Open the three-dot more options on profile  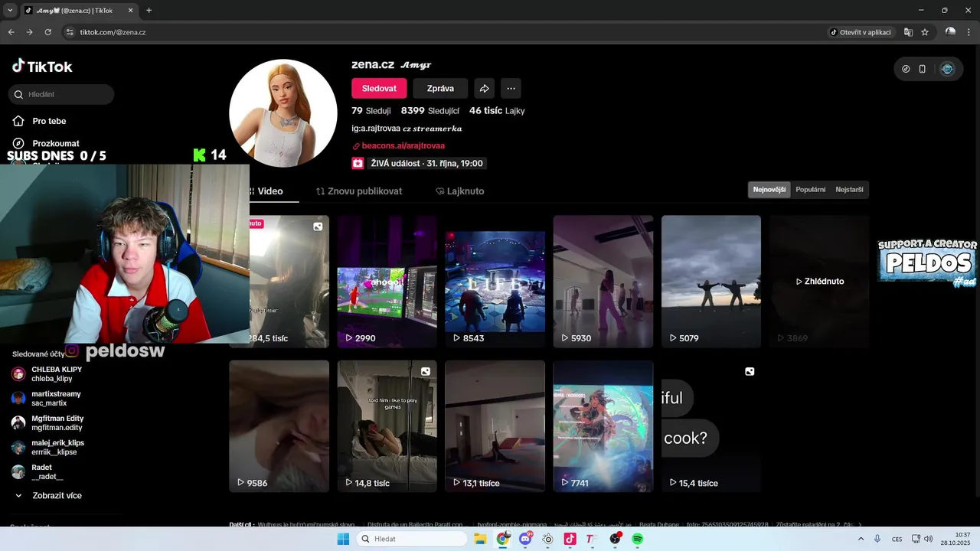(x=511, y=89)
